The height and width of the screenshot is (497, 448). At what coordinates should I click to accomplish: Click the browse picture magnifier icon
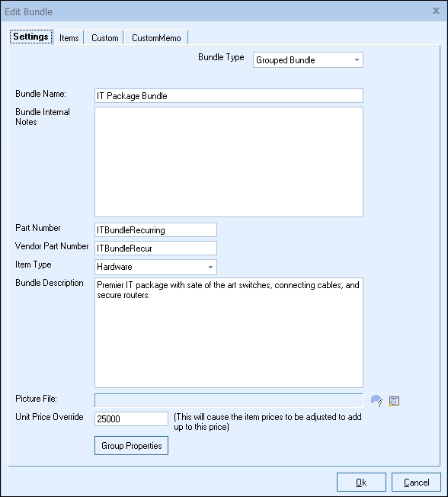394,401
